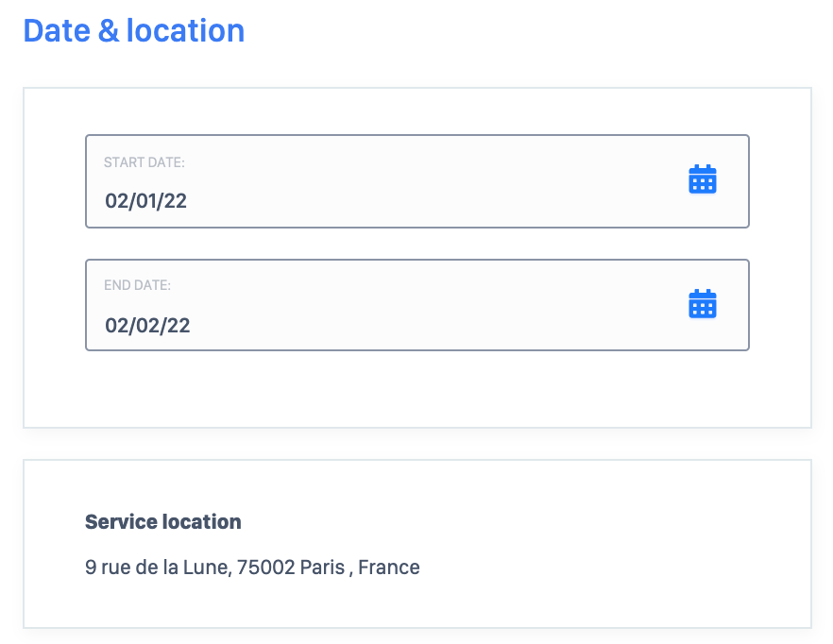
Task: Click the word 'rue' in the address
Action: pyautogui.click(x=114, y=568)
